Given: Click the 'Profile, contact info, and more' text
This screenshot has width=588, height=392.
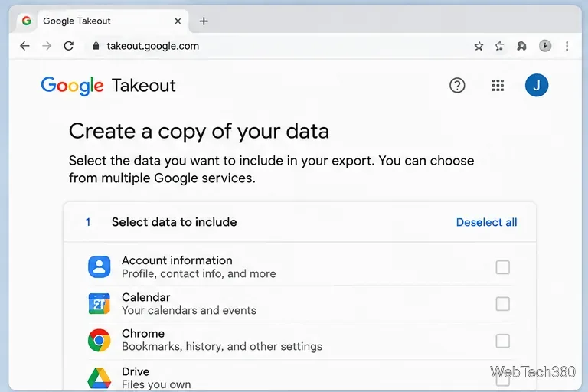Looking at the screenshot, I should click(199, 274).
